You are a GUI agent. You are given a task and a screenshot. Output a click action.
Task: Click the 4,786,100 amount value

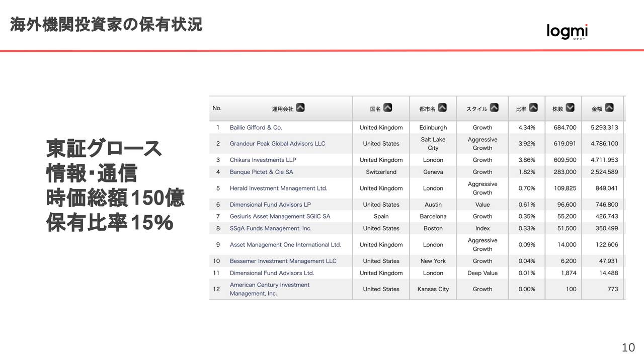click(x=604, y=144)
